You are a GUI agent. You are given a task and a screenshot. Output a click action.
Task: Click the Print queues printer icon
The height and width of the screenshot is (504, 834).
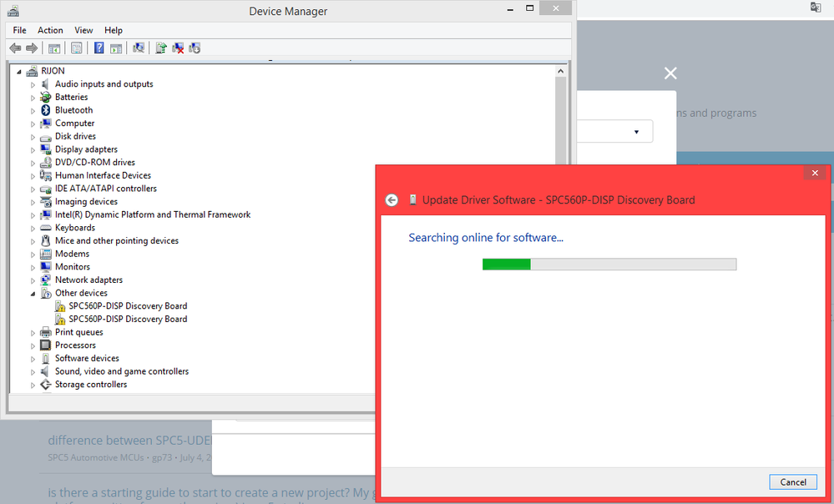pyautogui.click(x=46, y=332)
